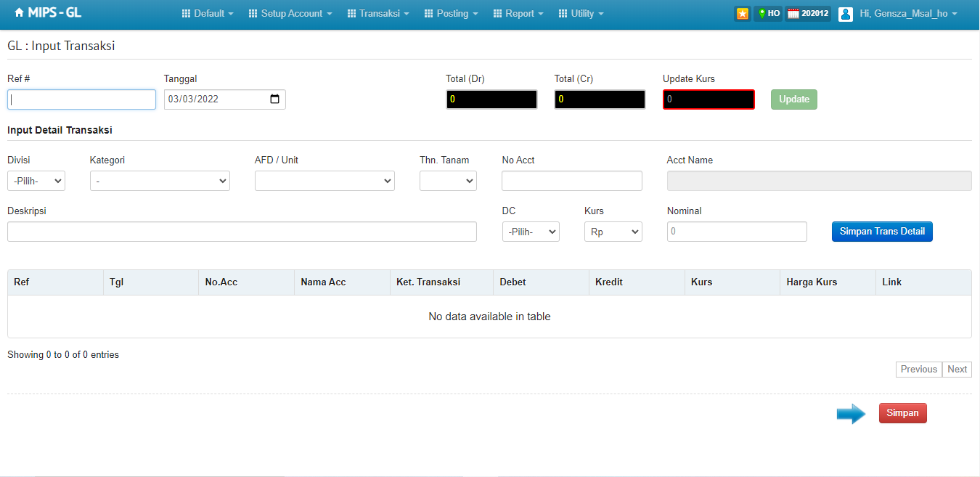Sort table by Debet column header

541,282
